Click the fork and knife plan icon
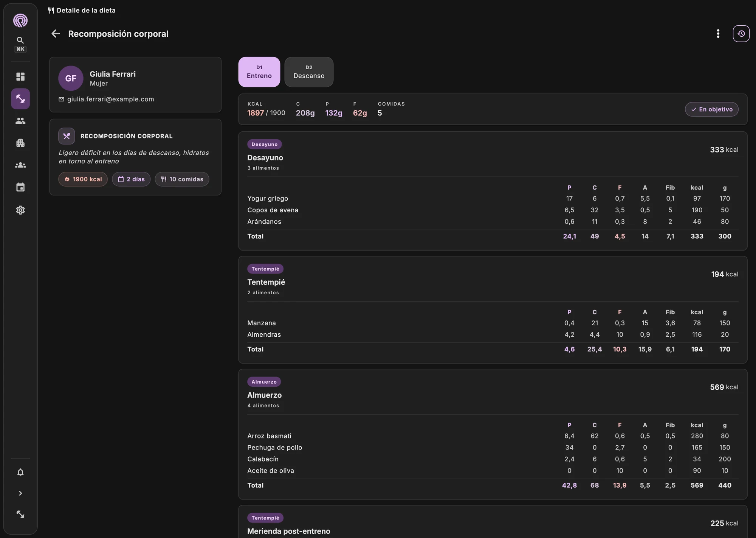This screenshot has width=756, height=538. pyautogui.click(x=67, y=136)
